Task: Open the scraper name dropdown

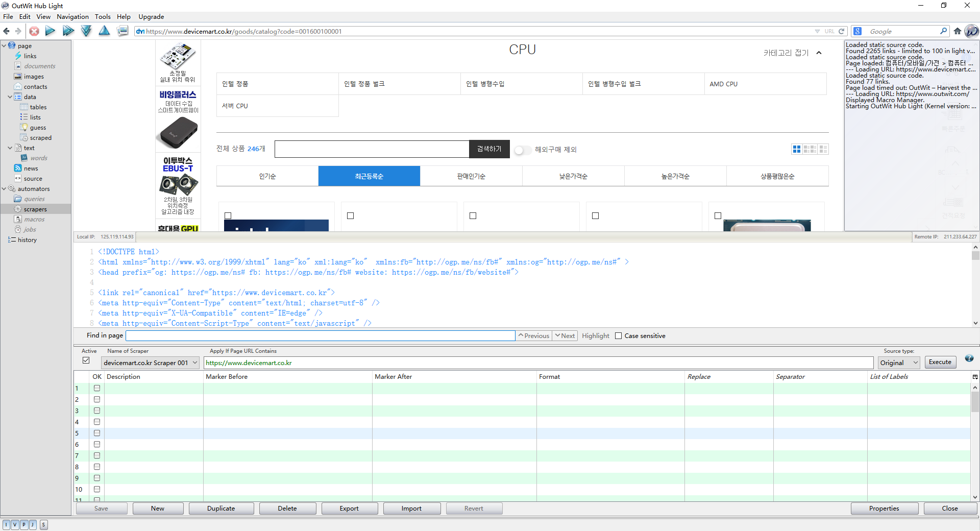Action: click(x=151, y=363)
